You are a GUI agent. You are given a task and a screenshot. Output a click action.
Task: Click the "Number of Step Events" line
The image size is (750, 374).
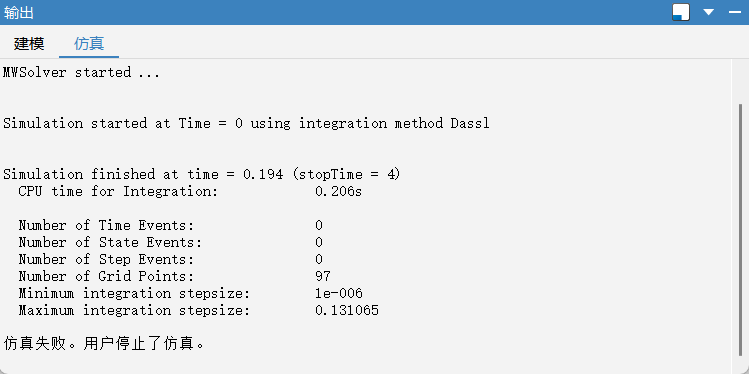(171, 260)
